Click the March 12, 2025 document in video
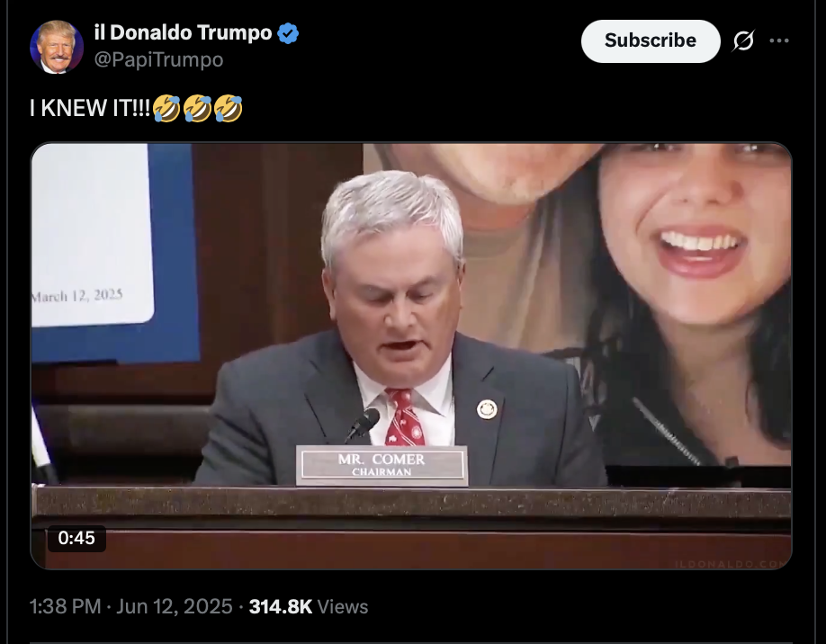 tap(92, 235)
